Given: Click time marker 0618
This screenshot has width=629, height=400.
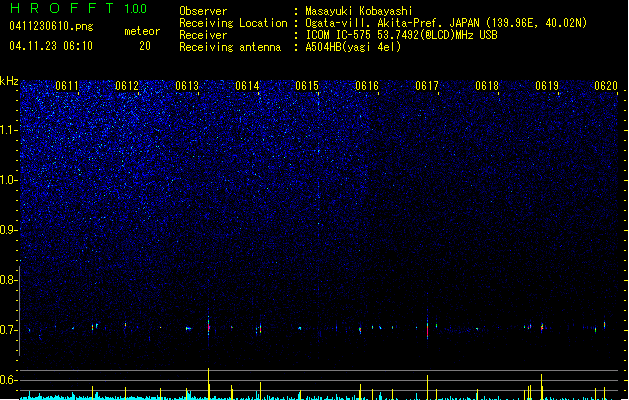Looking at the screenshot, I should [487, 86].
